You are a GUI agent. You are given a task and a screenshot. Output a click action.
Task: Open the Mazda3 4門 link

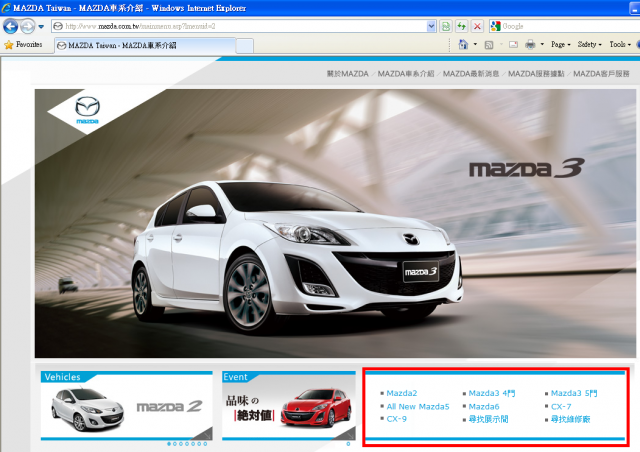click(x=492, y=393)
